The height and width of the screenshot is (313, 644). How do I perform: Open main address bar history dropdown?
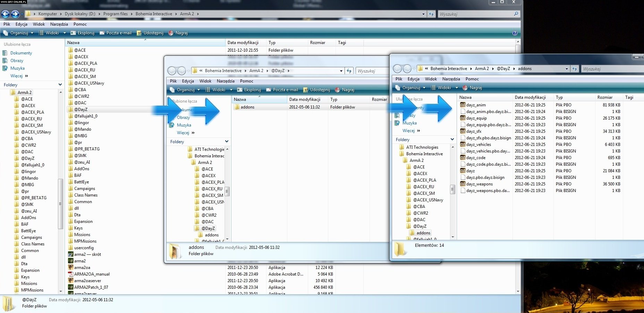click(x=423, y=14)
